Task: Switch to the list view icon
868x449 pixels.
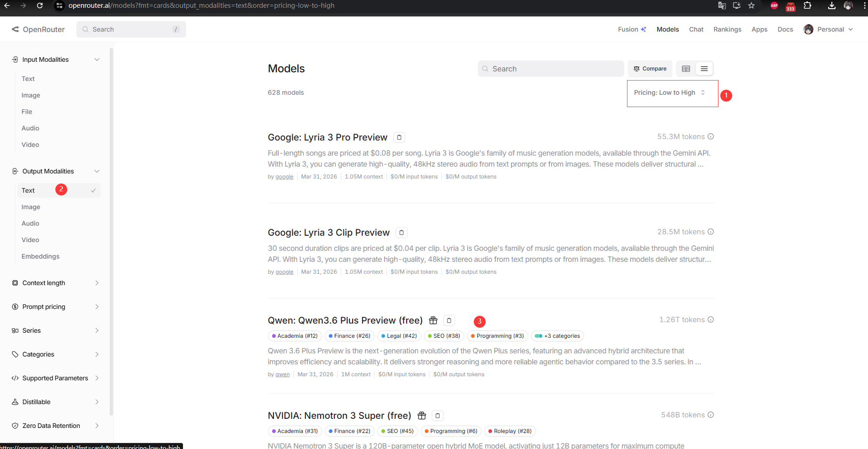Action: [704, 69]
